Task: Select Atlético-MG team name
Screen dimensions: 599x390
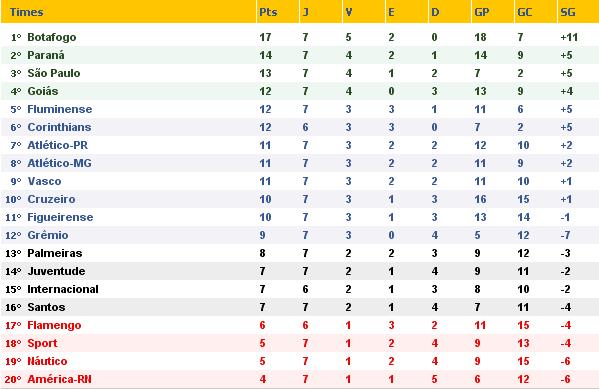Action: 60,163
